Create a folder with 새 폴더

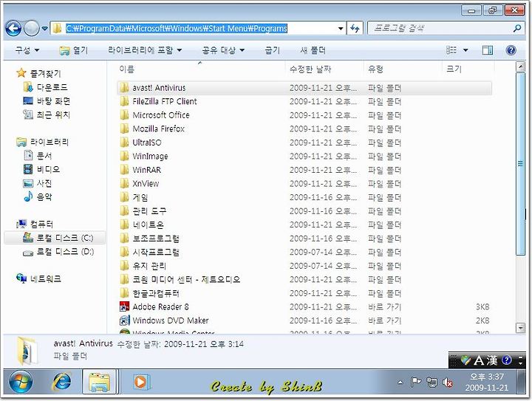point(313,50)
